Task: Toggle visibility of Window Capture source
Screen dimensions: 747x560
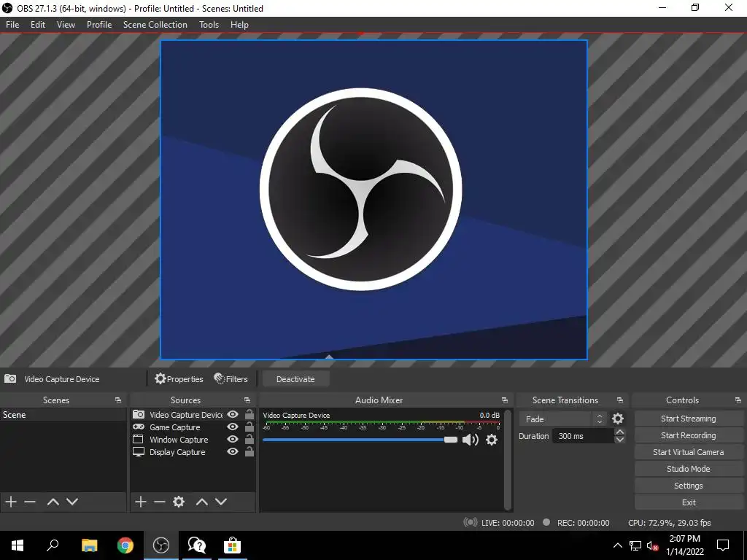Action: click(233, 439)
